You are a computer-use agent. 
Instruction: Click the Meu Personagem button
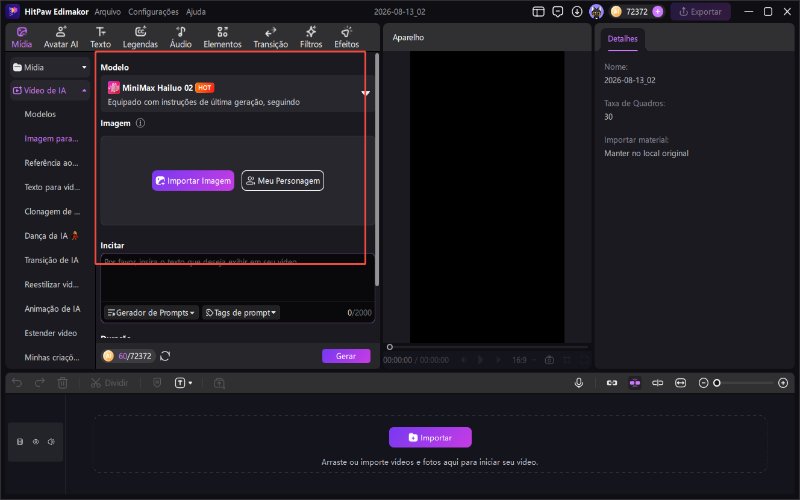tap(282, 181)
